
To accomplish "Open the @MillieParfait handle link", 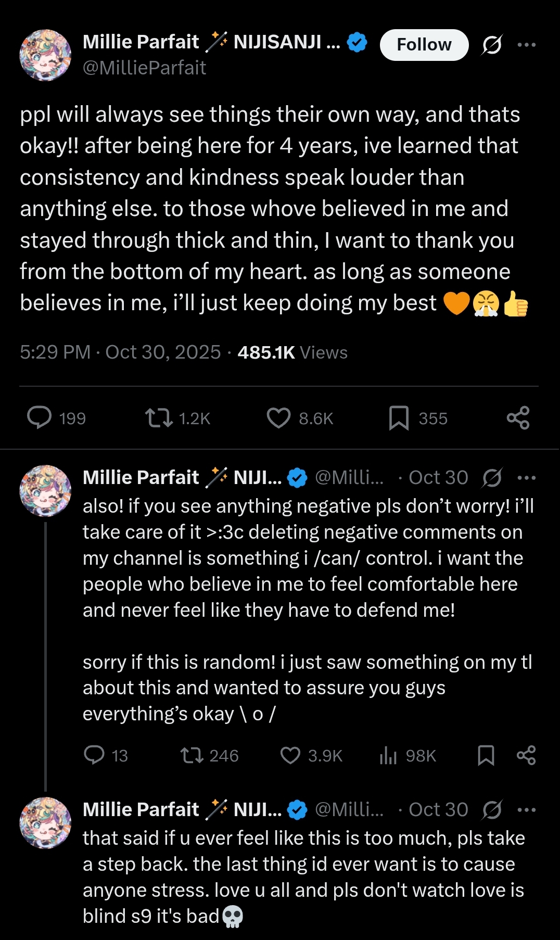I will coord(144,68).
